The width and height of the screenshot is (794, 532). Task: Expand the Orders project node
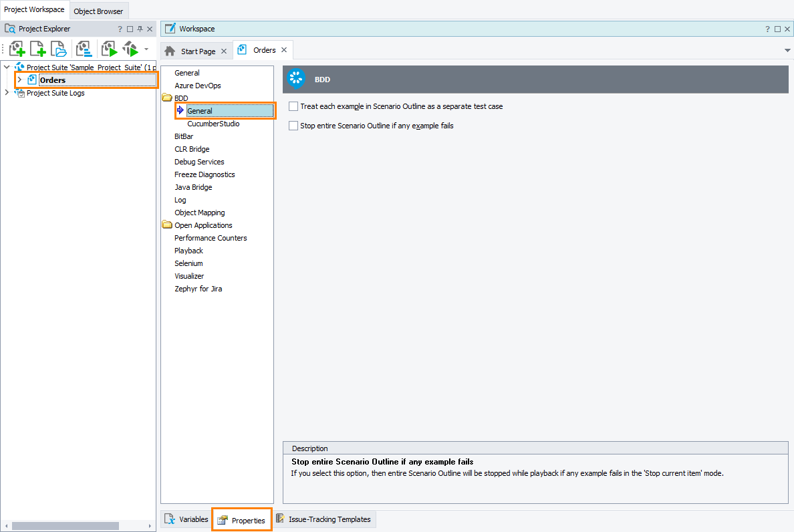pyautogui.click(x=19, y=80)
